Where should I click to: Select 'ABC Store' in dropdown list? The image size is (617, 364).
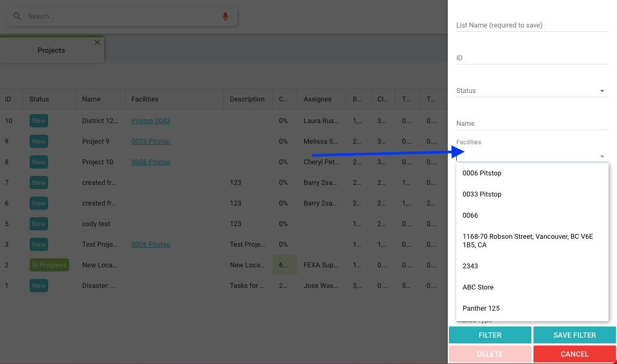[478, 287]
